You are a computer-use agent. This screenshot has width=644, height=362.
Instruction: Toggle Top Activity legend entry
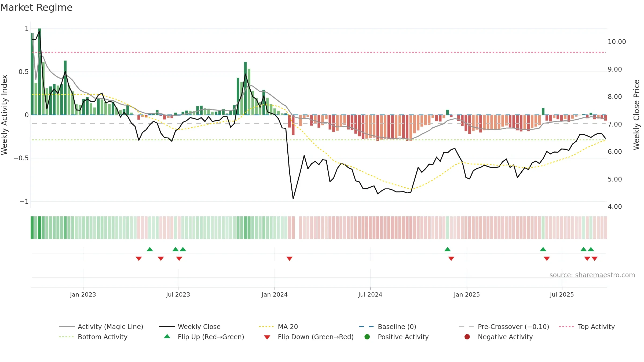[x=587, y=327]
